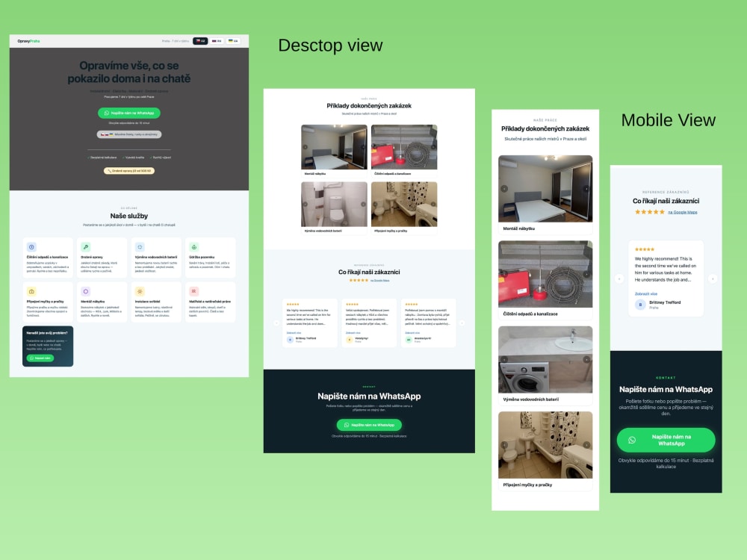Click the right arrow on the mobile drain-cleaning photo
The height and width of the screenshot is (560, 747).
point(587,274)
